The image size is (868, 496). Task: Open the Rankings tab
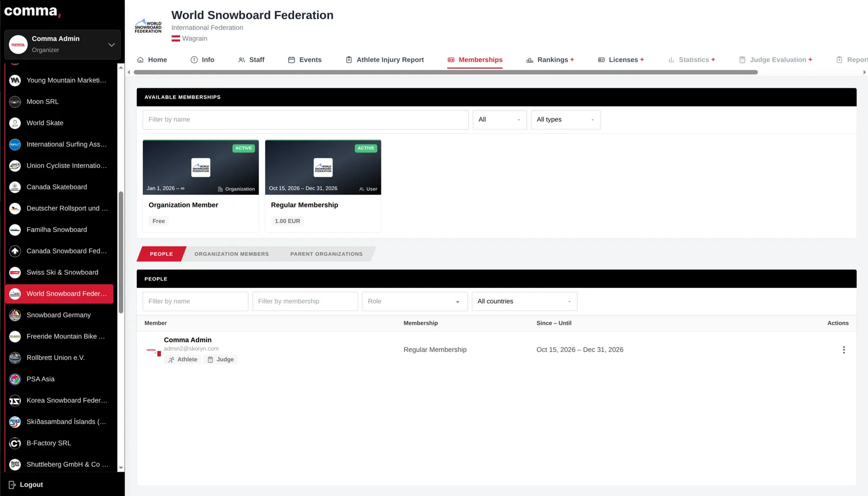(x=550, y=60)
